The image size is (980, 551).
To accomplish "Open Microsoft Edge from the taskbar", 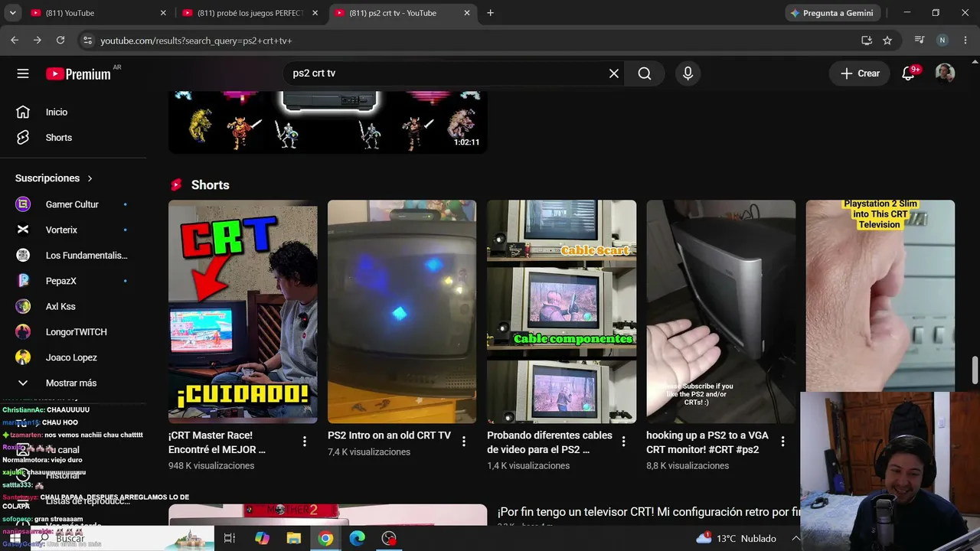I will coord(358,538).
